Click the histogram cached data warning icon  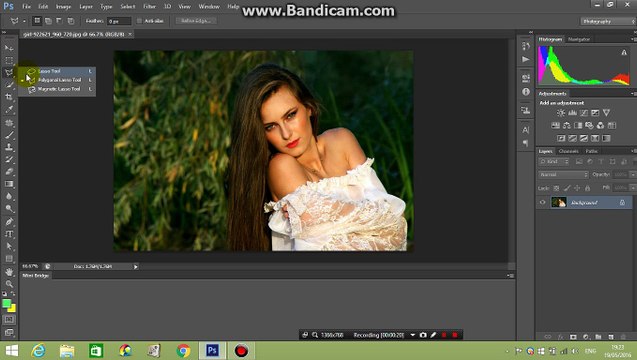click(x=624, y=52)
